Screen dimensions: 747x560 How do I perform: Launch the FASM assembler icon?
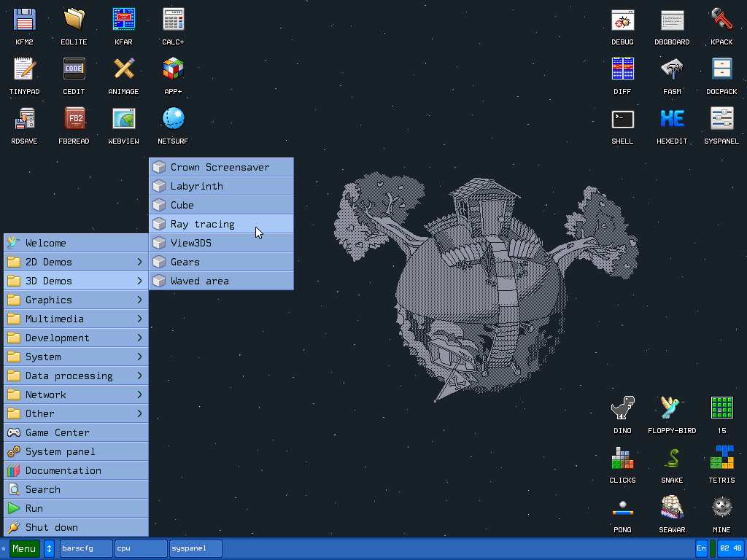pyautogui.click(x=672, y=69)
